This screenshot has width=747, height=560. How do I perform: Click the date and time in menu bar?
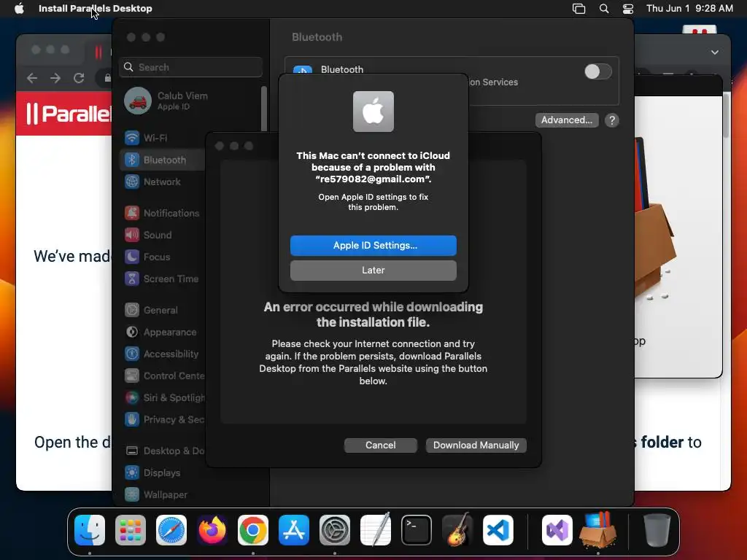click(x=689, y=9)
